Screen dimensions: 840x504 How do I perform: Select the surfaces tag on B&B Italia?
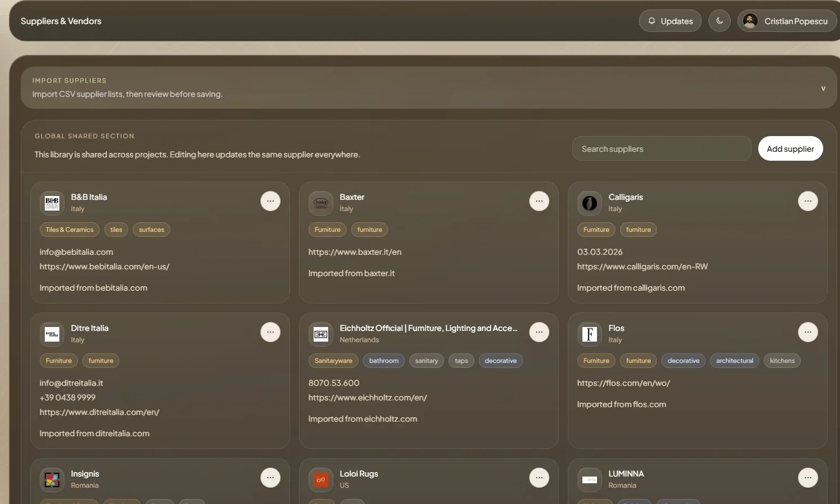(x=152, y=230)
